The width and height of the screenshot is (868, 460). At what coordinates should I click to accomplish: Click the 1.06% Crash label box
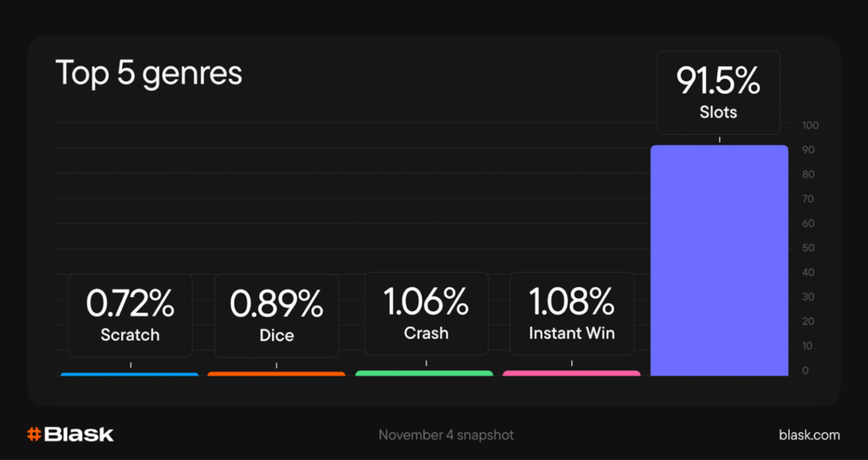coord(426,313)
